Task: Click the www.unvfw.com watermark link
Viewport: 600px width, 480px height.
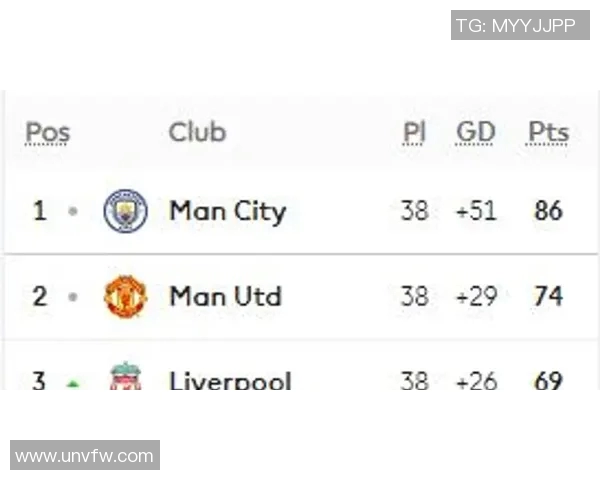Action: (x=85, y=456)
